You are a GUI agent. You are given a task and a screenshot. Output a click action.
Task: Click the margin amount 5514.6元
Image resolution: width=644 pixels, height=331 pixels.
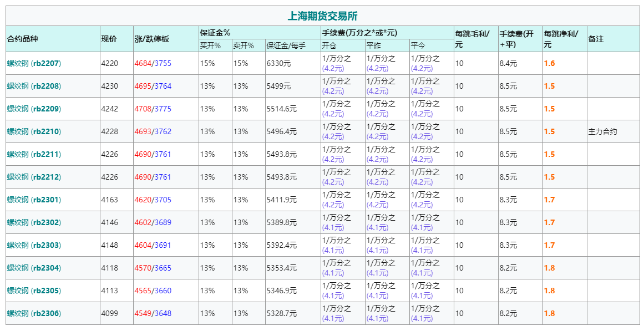click(282, 109)
